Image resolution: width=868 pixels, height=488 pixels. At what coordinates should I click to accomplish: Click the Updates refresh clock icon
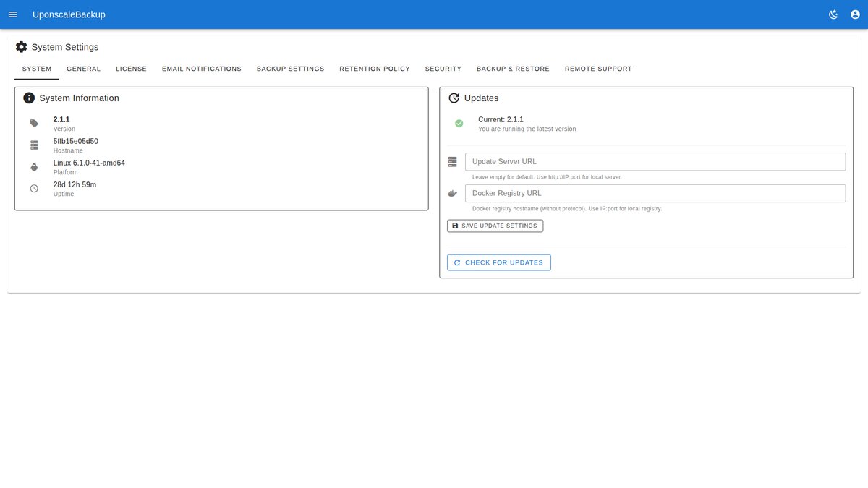pyautogui.click(x=454, y=98)
